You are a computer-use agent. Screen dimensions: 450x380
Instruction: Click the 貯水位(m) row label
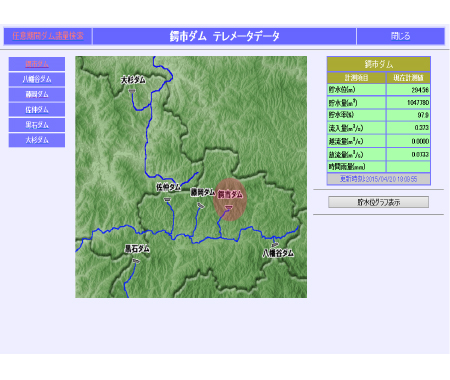(x=342, y=89)
